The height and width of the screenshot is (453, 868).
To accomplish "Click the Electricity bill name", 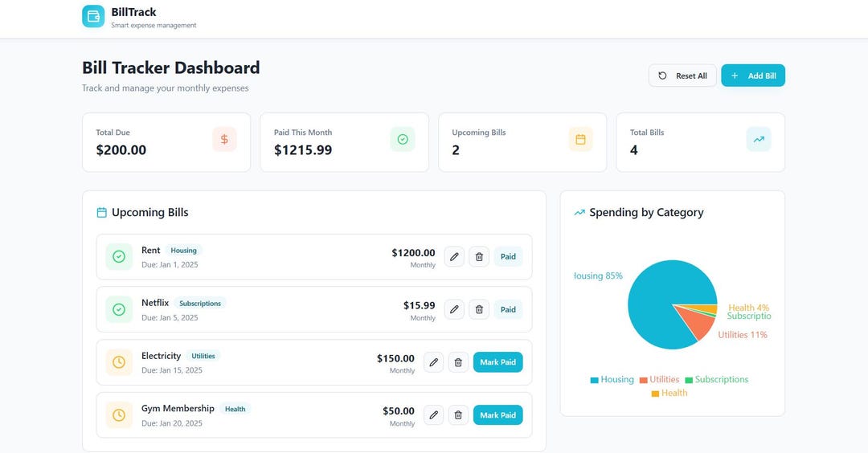I will [161, 356].
